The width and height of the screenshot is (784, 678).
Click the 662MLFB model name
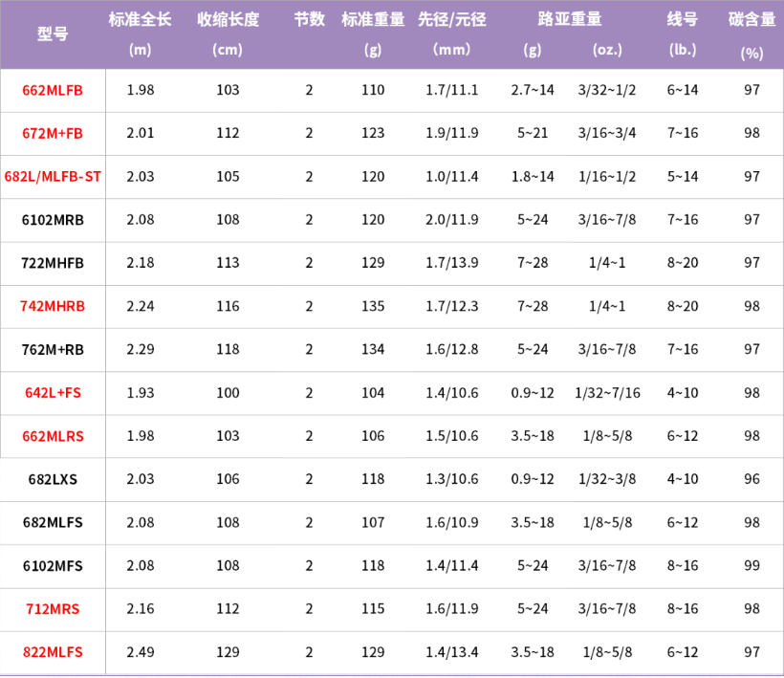point(53,91)
